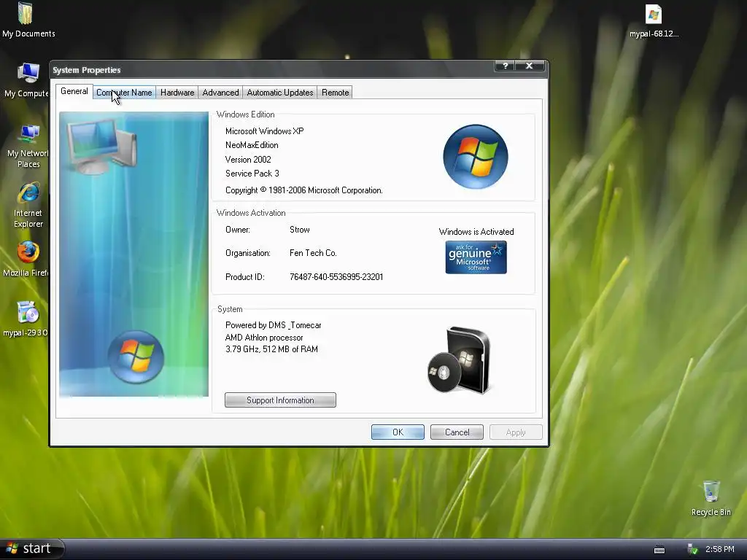Click the 'Windows is Activated' text
This screenshot has height=560, width=747.
tap(476, 232)
